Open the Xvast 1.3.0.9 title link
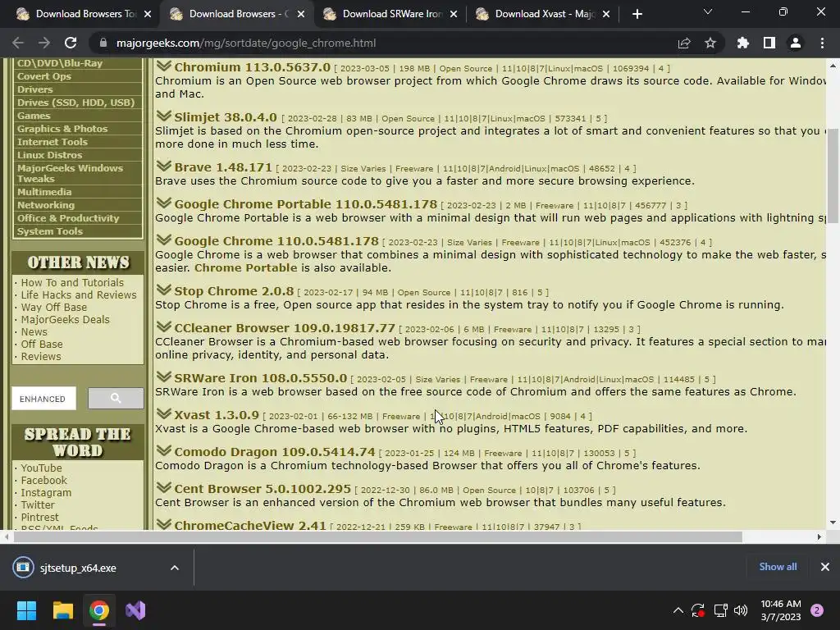The width and height of the screenshot is (840, 630). (x=217, y=415)
